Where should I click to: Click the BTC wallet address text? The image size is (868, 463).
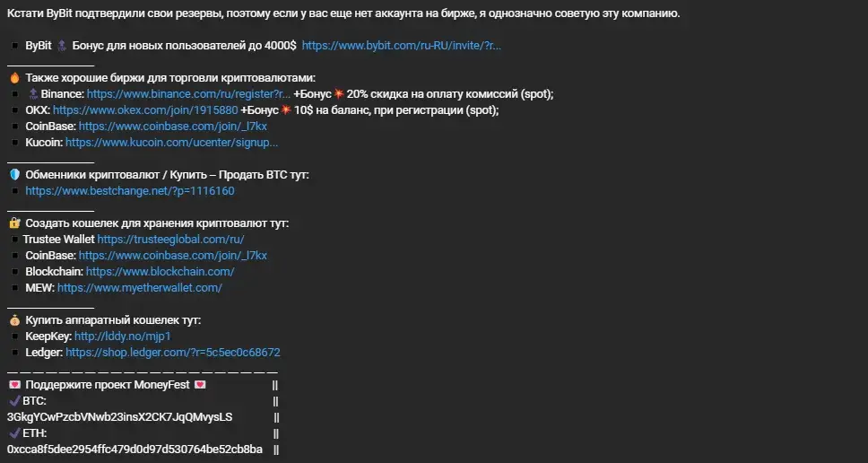click(119, 417)
